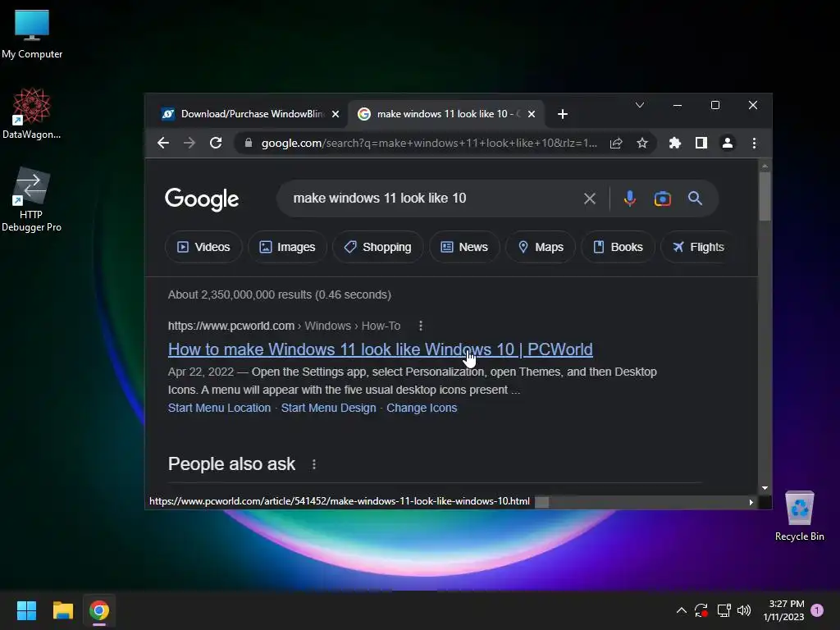The image size is (840, 630).
Task: Click the sync update tray icon
Action: click(701, 610)
